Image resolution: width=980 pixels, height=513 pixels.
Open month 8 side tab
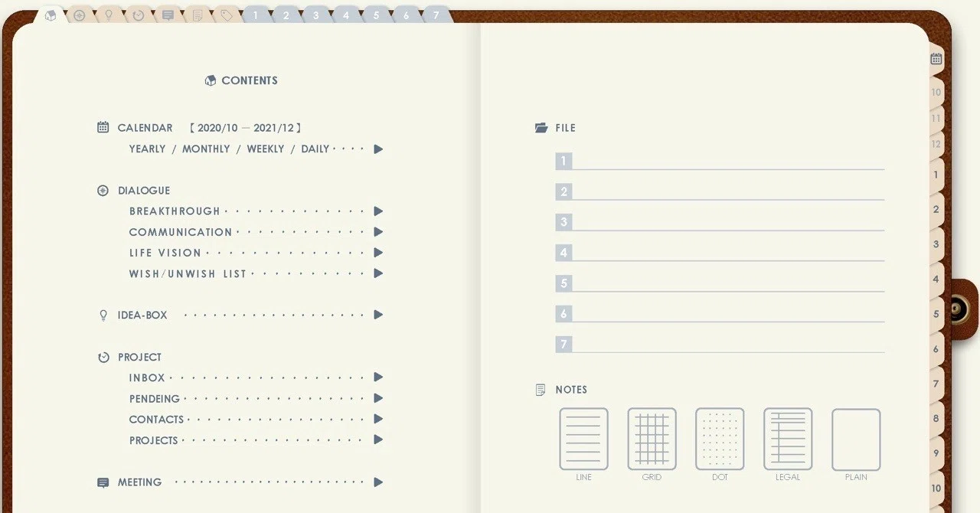point(936,419)
